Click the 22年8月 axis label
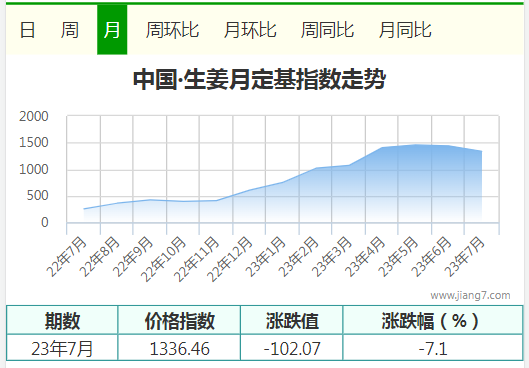The width and height of the screenshot is (529, 368). pyautogui.click(x=100, y=257)
